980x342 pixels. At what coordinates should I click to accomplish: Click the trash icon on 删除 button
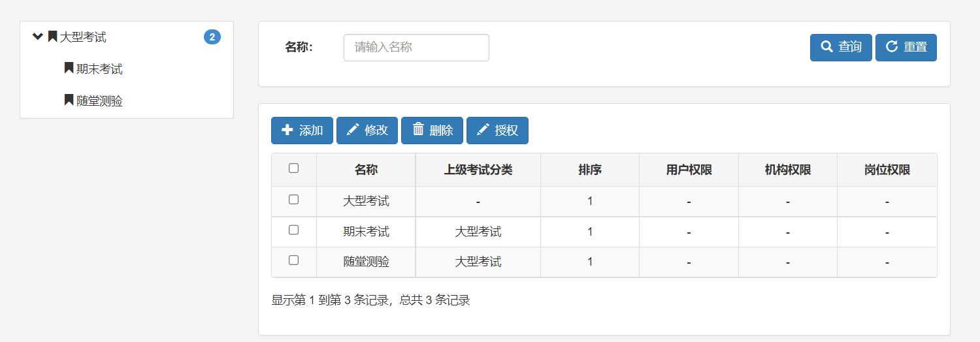click(418, 130)
